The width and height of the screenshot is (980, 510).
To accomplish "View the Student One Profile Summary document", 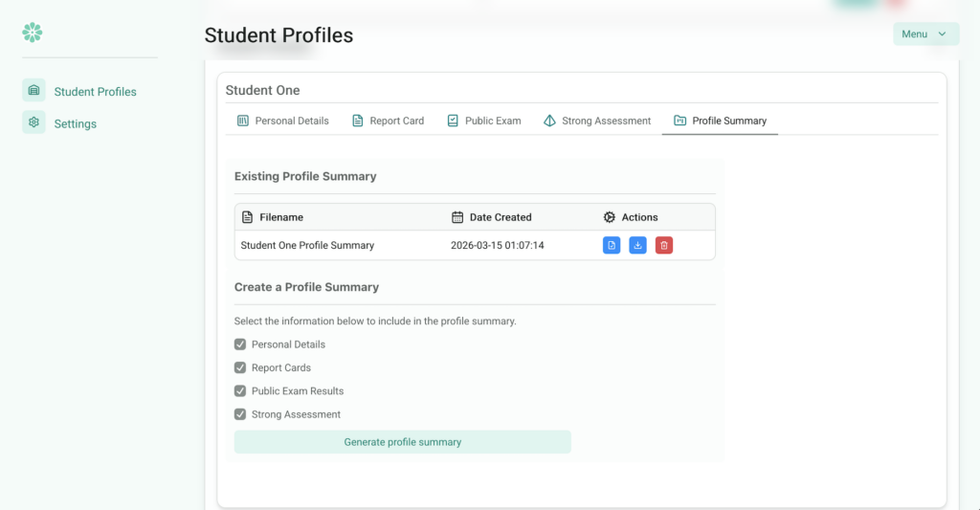I will click(x=612, y=246).
